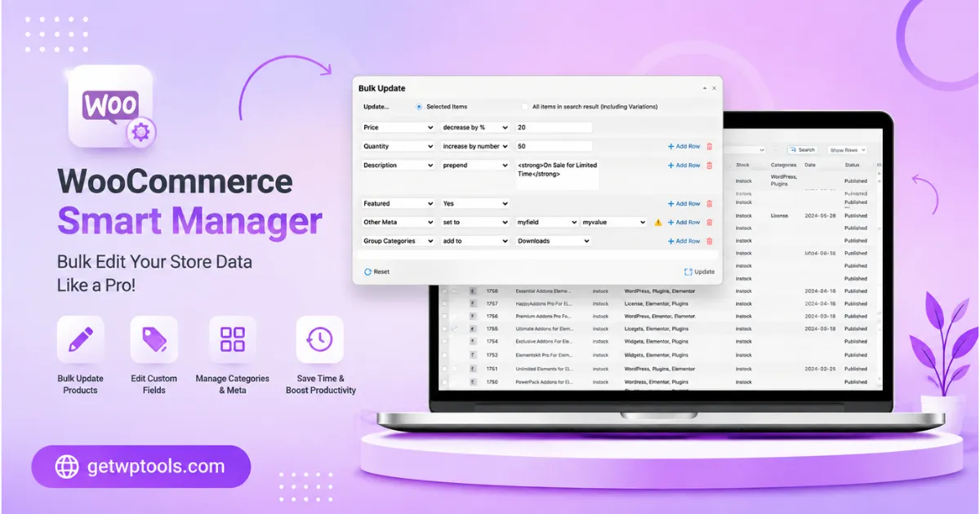Image resolution: width=980 pixels, height=514 pixels.
Task: Close the Bulk Update dialog
Action: coord(715,88)
